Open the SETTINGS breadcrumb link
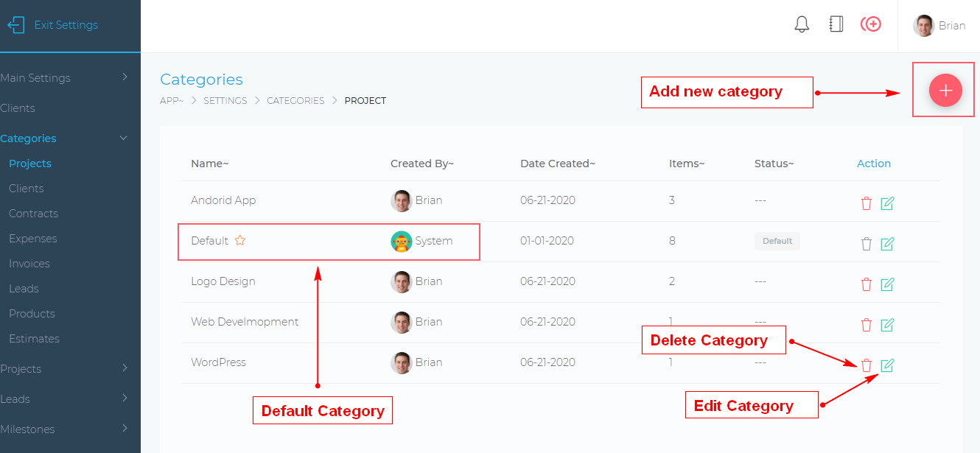 point(225,100)
